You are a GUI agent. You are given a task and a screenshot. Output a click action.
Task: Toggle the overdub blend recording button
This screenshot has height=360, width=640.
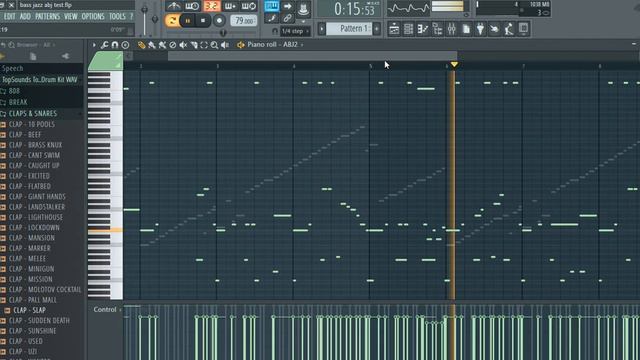tap(230, 6)
